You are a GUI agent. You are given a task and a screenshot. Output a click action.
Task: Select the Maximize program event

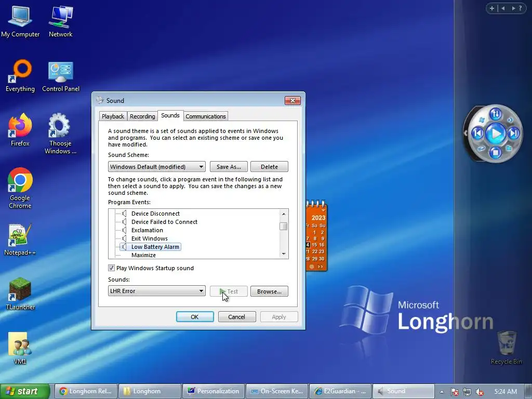click(x=143, y=255)
